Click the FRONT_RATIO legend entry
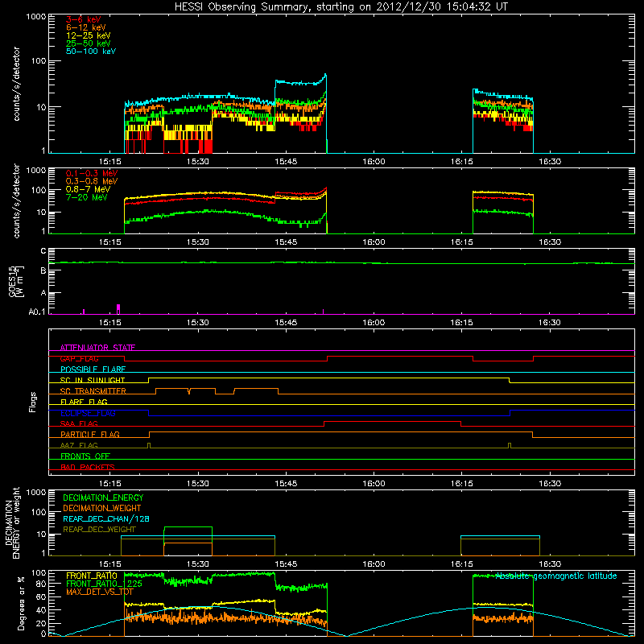Image resolution: width=644 pixels, height=644 pixels. 92,576
